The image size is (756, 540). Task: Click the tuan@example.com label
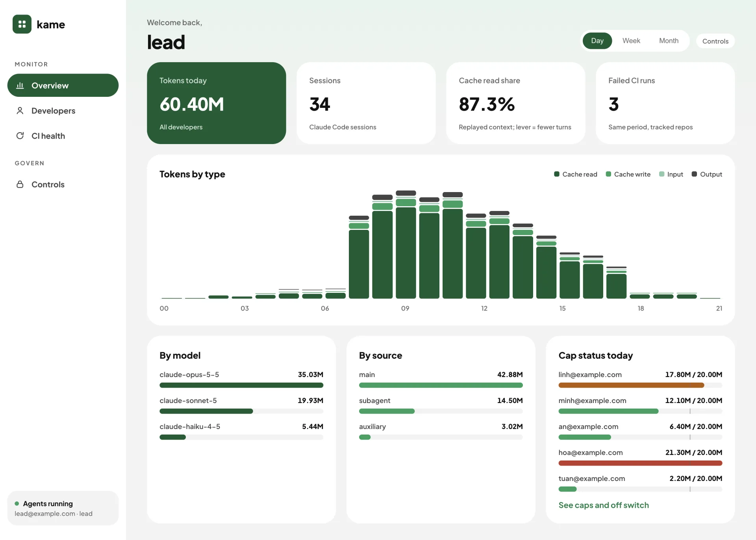coord(592,478)
